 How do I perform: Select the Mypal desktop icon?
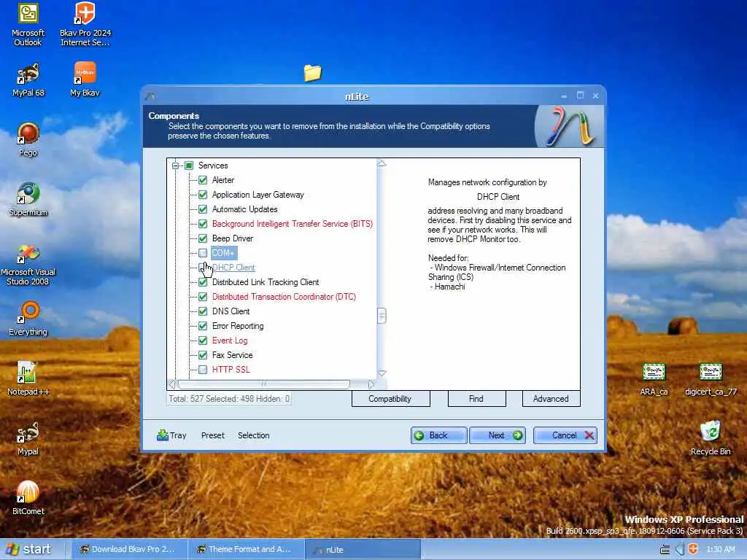pyautogui.click(x=28, y=438)
